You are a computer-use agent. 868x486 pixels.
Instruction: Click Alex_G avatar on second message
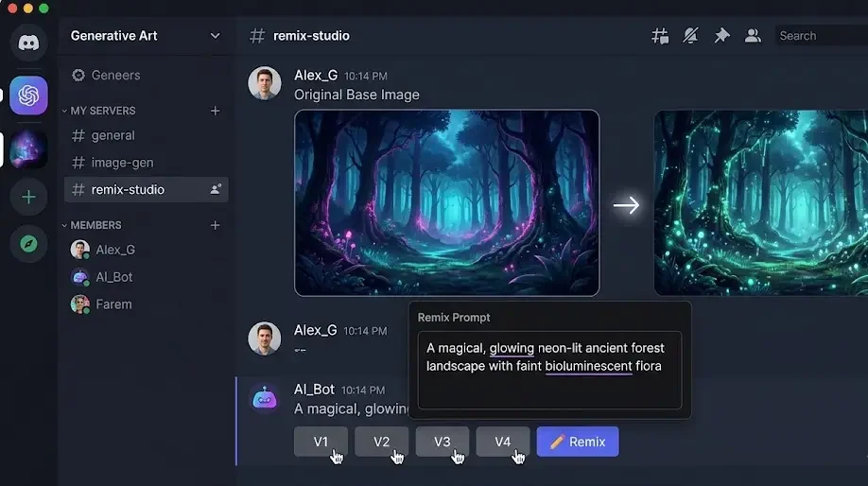265,338
